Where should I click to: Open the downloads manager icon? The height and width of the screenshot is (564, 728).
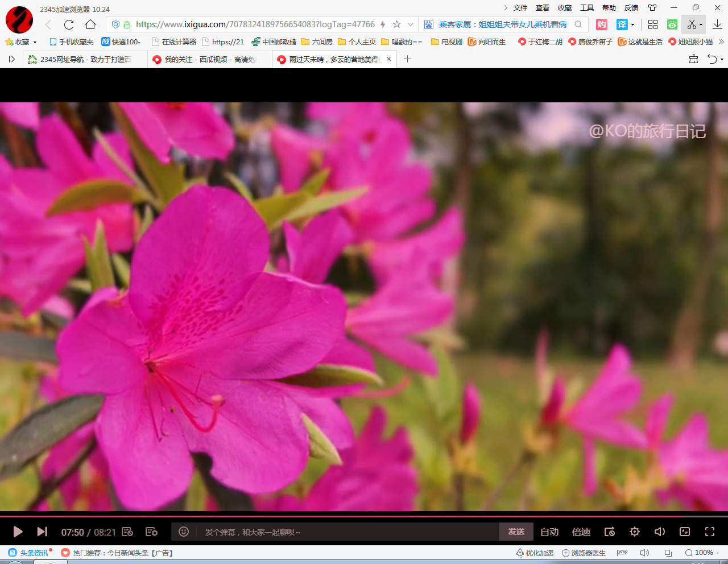[718, 24]
